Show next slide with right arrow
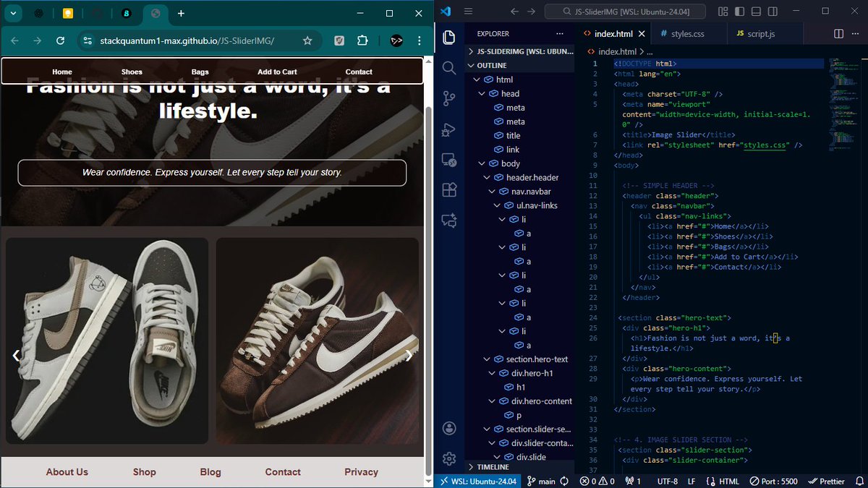The height and width of the screenshot is (488, 868). [x=409, y=355]
